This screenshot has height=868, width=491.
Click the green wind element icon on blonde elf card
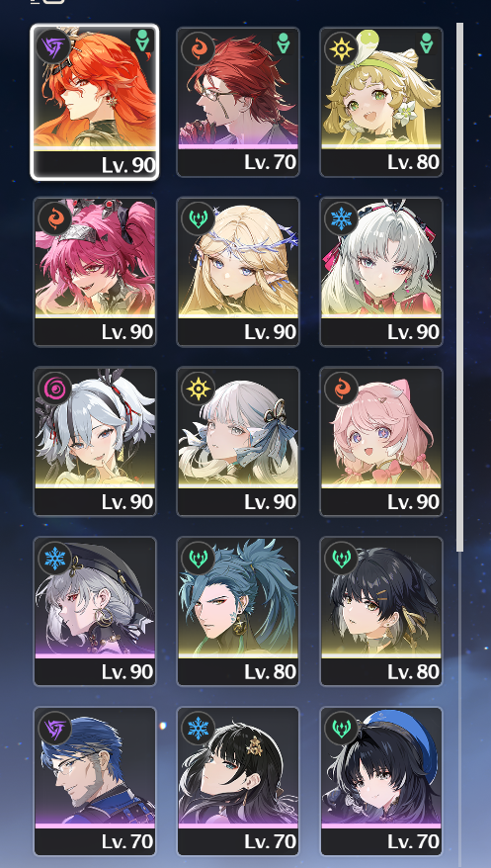pos(198,218)
